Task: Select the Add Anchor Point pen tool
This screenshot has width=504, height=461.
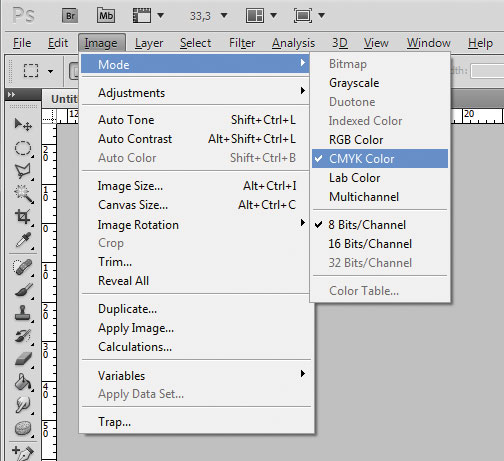Action: pyautogui.click(x=22, y=453)
